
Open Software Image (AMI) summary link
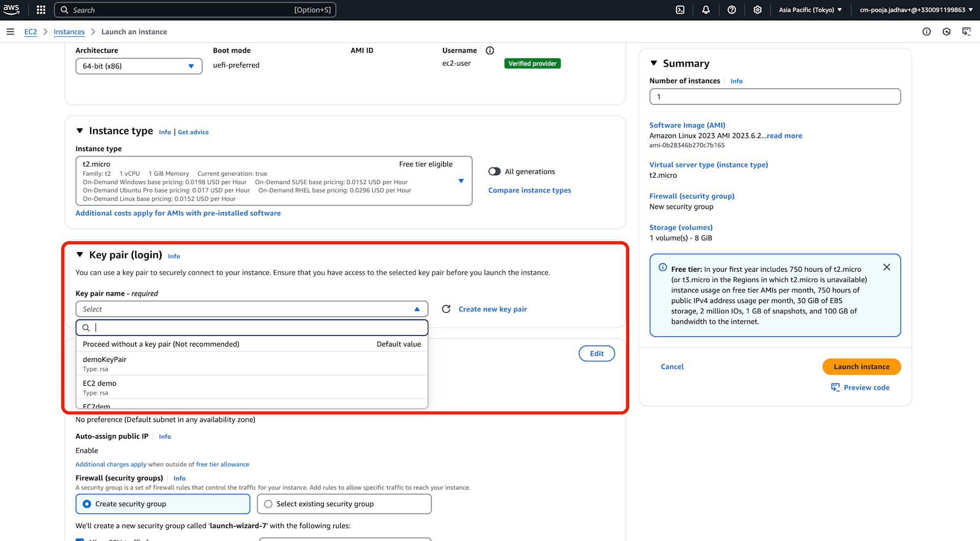[x=687, y=125]
